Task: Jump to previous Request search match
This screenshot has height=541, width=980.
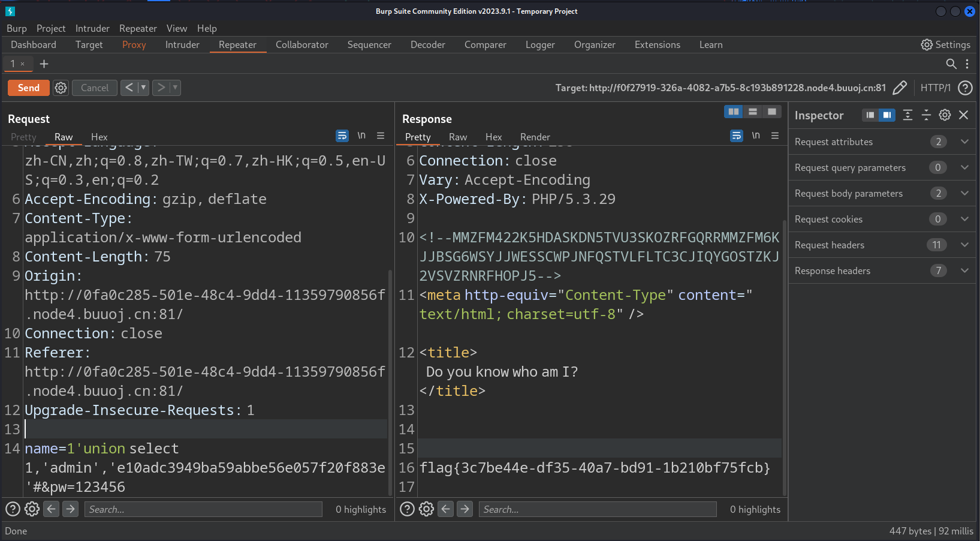Action: (52, 509)
